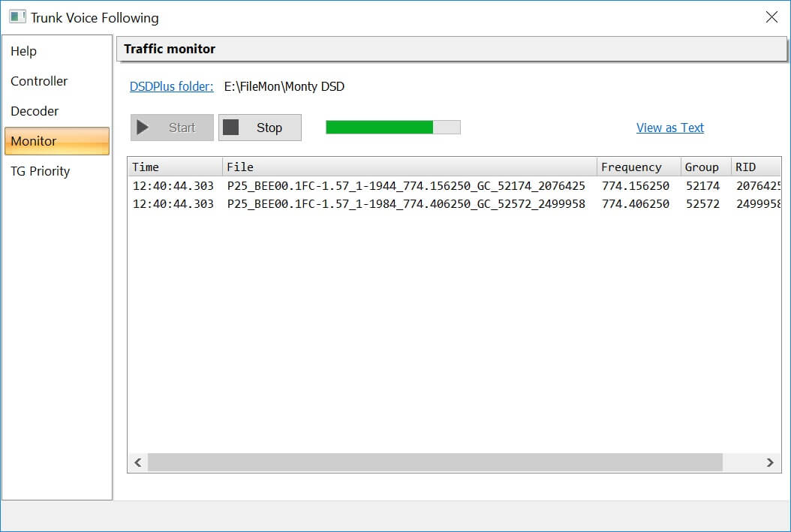
Task: Click the View as Text link
Action: (x=669, y=128)
